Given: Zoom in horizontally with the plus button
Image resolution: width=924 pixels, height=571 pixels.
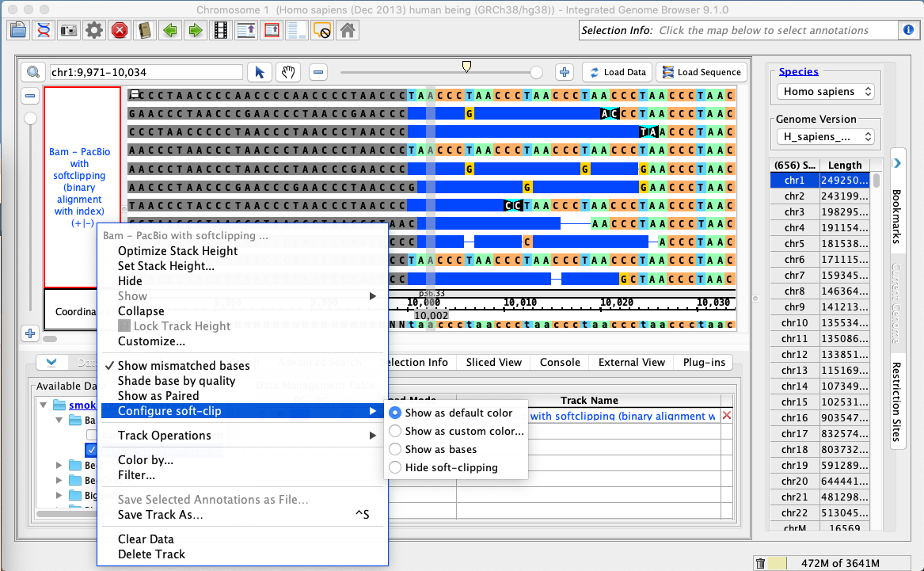Looking at the screenshot, I should pos(565,72).
